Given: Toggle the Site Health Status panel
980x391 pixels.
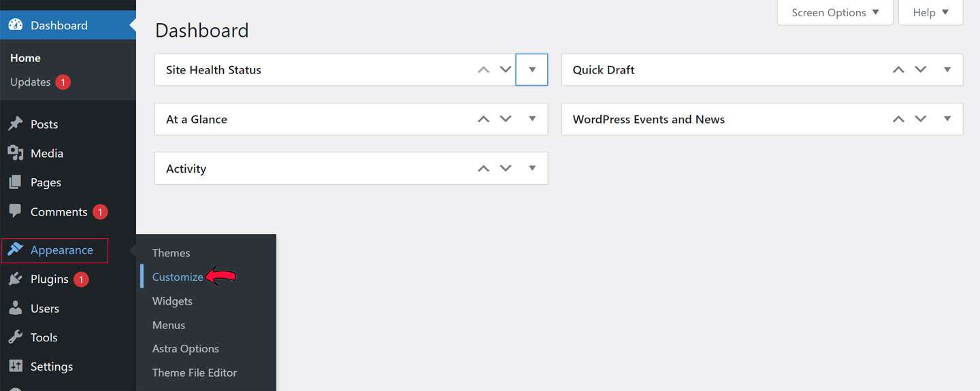Looking at the screenshot, I should tap(532, 69).
